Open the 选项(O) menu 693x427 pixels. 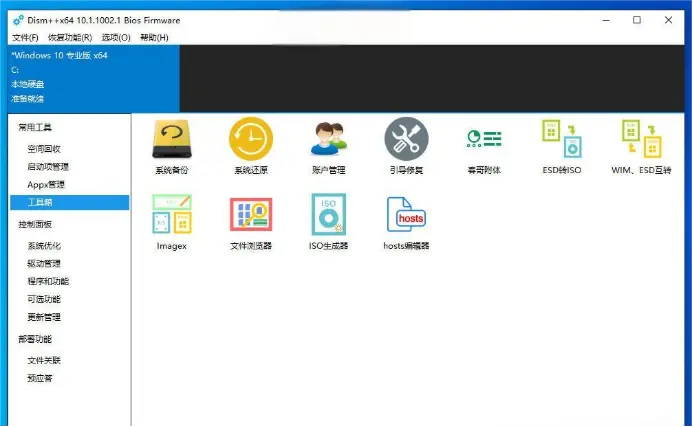pos(116,38)
